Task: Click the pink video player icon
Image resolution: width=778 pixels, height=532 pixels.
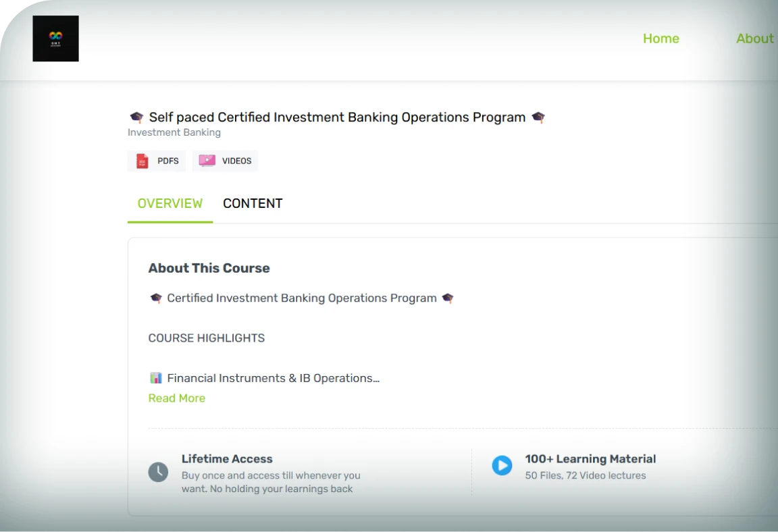Action: tap(207, 161)
